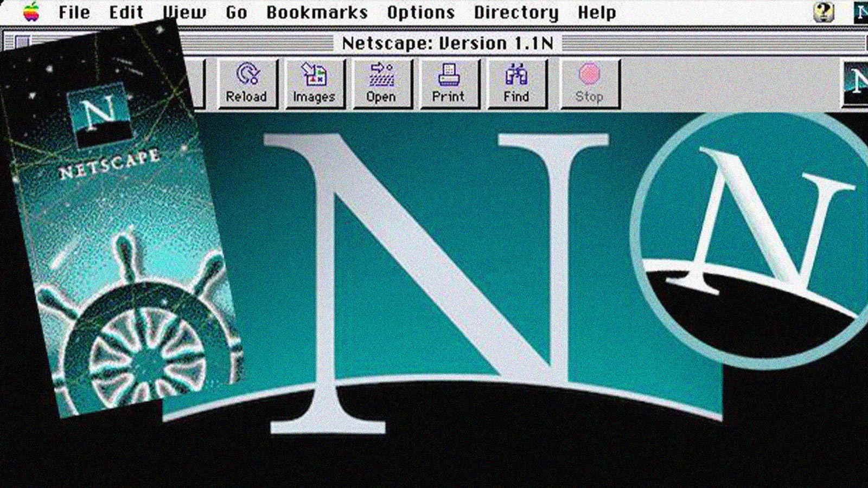
Task: Open the Edit menu
Action: (x=126, y=12)
